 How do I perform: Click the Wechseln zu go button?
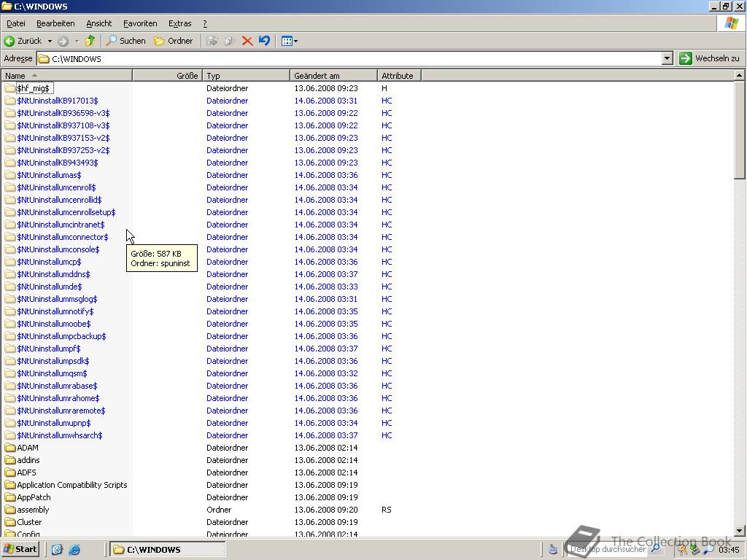(x=709, y=58)
